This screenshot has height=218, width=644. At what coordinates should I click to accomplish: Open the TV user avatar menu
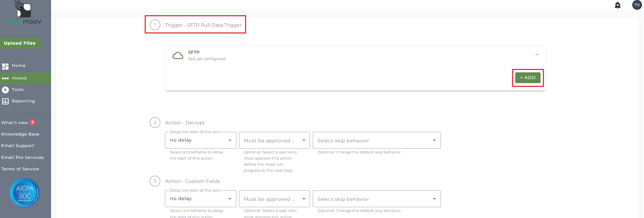coord(637,5)
